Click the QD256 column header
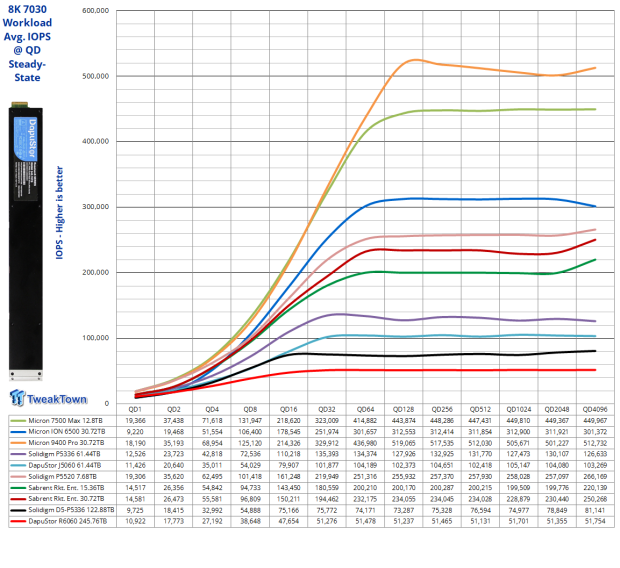620x568 pixels. pos(442,409)
